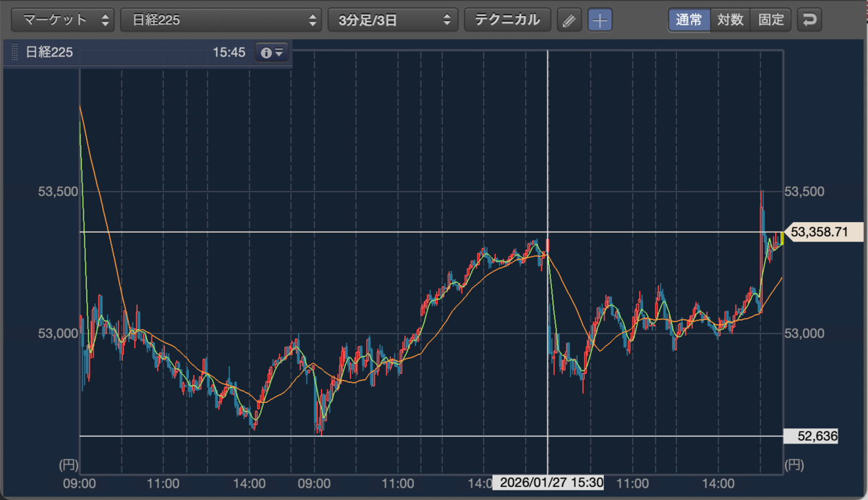This screenshot has height=500, width=868.
Task: Select the pencil drawing tool icon
Action: 570,20
